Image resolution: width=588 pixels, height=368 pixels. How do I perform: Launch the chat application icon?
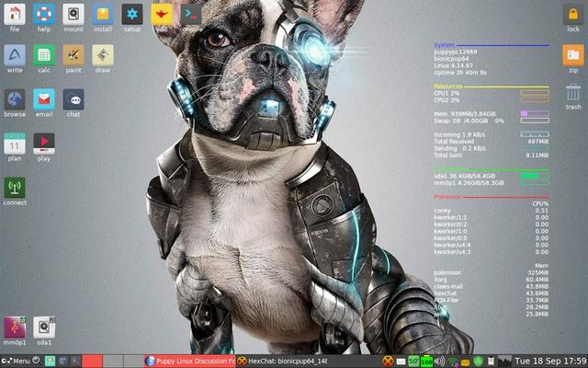coord(73,99)
